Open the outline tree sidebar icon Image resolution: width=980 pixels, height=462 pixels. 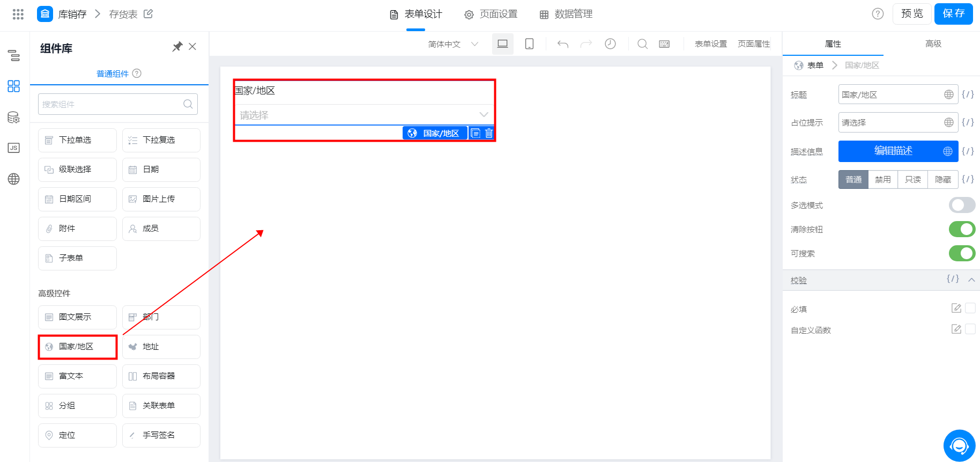(14, 55)
